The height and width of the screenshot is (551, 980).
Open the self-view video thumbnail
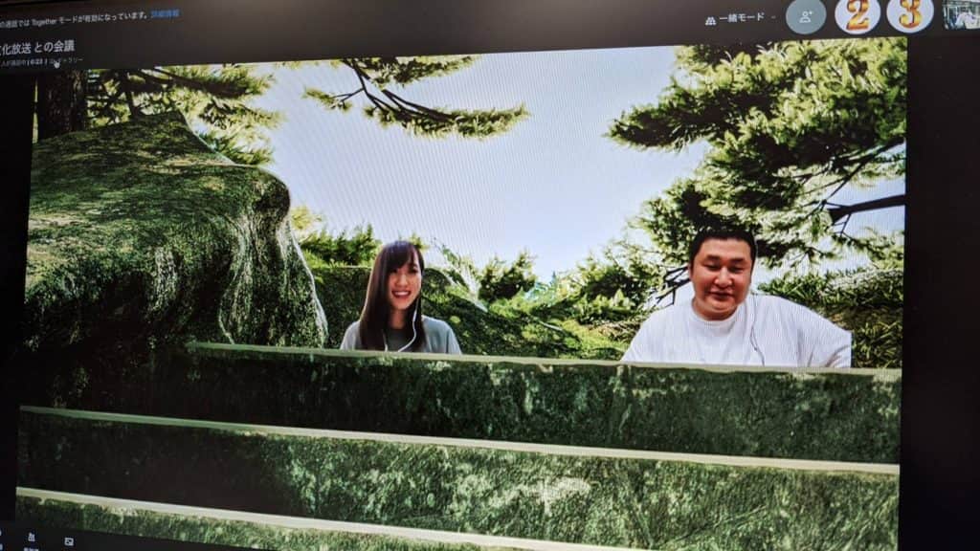point(961,14)
